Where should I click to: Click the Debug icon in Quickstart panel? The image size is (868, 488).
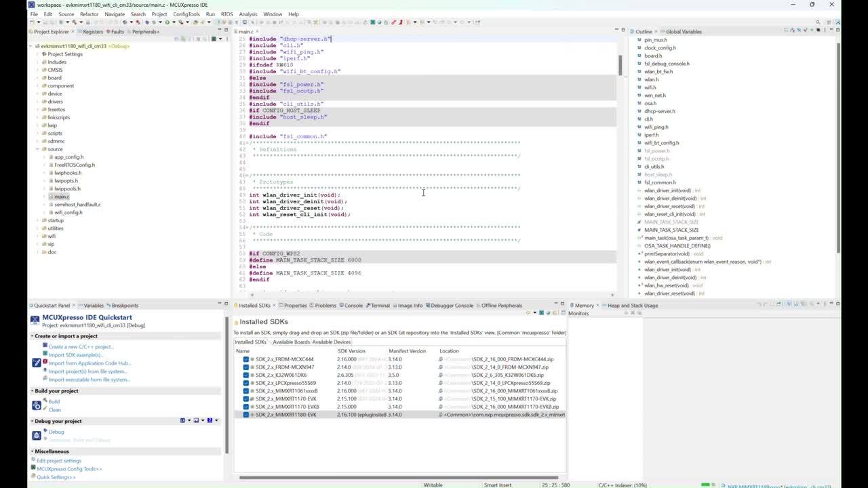[37, 435]
